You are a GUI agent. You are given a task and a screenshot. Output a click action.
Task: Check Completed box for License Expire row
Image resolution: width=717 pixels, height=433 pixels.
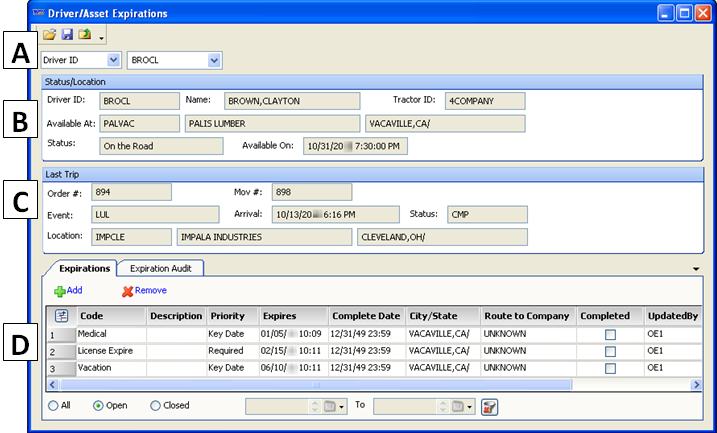(610, 351)
